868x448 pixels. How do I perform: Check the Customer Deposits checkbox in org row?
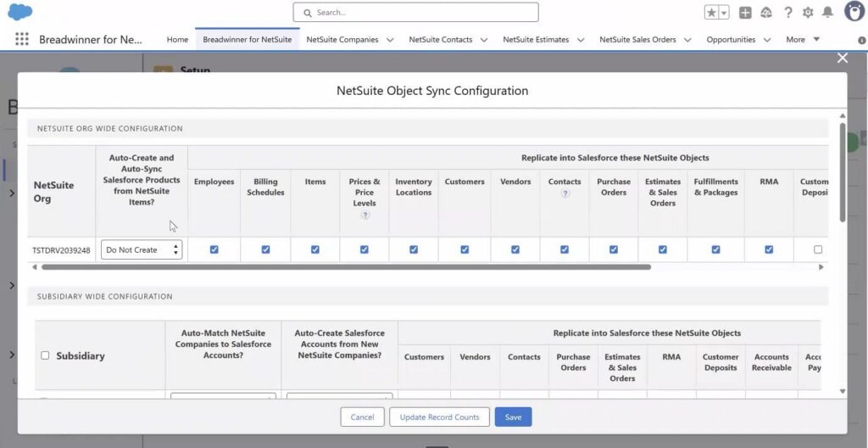click(818, 249)
